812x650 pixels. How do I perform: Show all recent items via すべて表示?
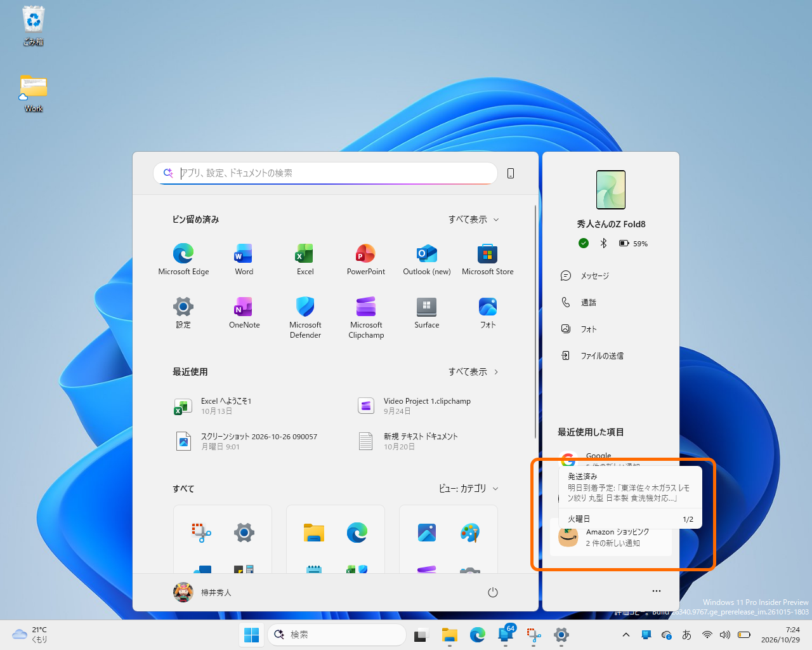[474, 372]
